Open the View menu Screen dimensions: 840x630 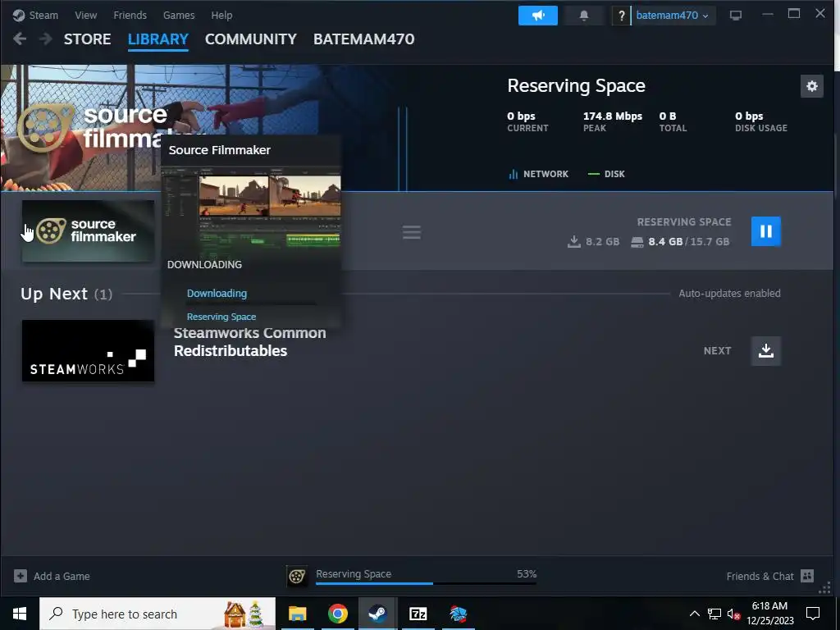pos(85,15)
